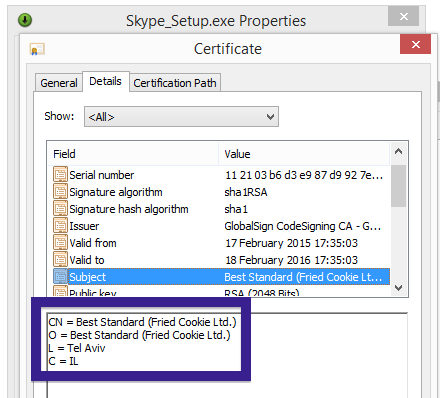Image resolution: width=440 pixels, height=398 pixels.
Task: Click the 'GlobalSign CodeSigning CA' issuer value
Action: pos(303,226)
